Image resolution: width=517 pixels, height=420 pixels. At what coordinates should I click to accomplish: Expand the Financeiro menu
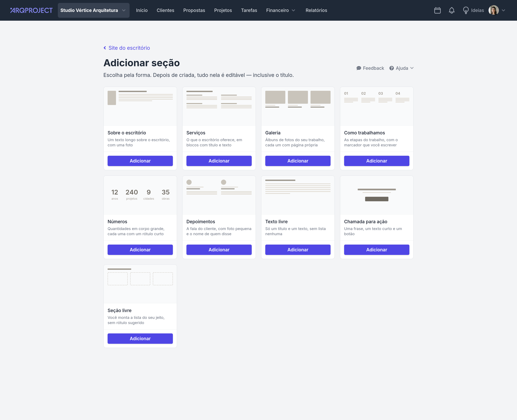click(281, 10)
